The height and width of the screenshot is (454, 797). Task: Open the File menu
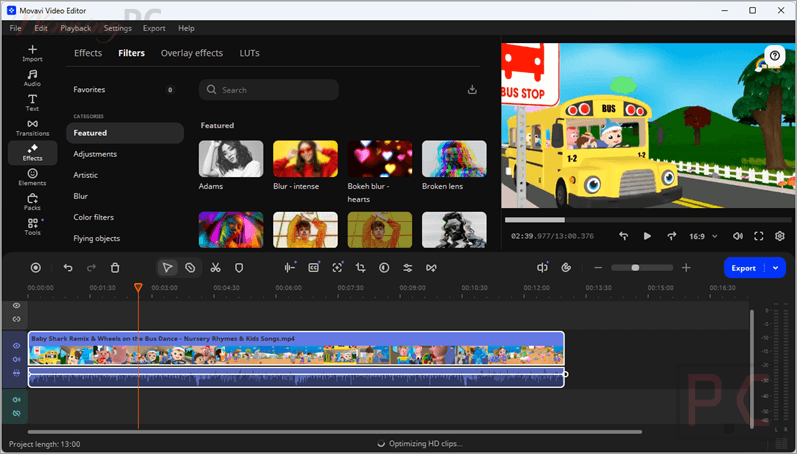click(15, 28)
